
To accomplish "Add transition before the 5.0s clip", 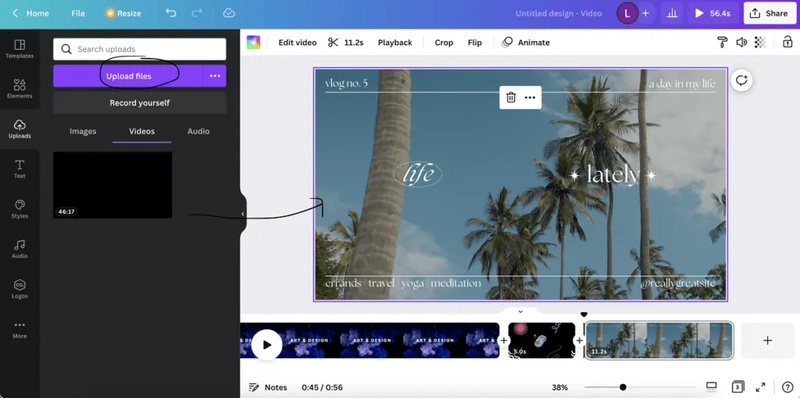I will tap(504, 341).
